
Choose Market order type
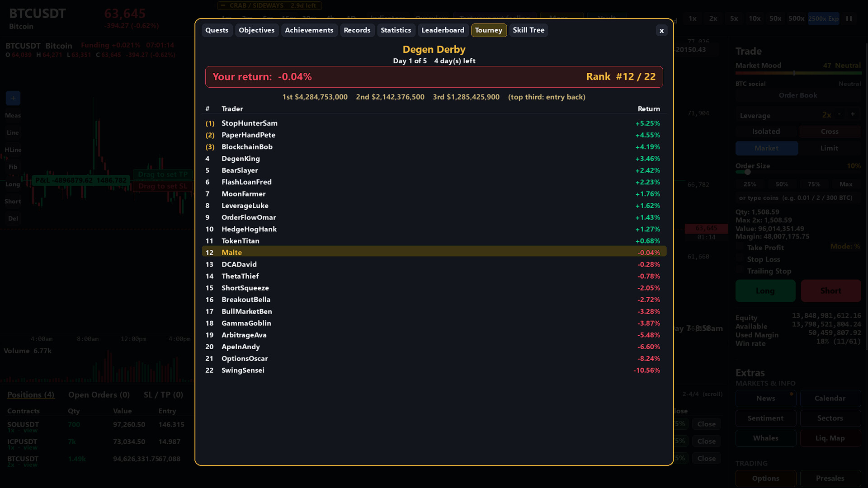[767, 148]
